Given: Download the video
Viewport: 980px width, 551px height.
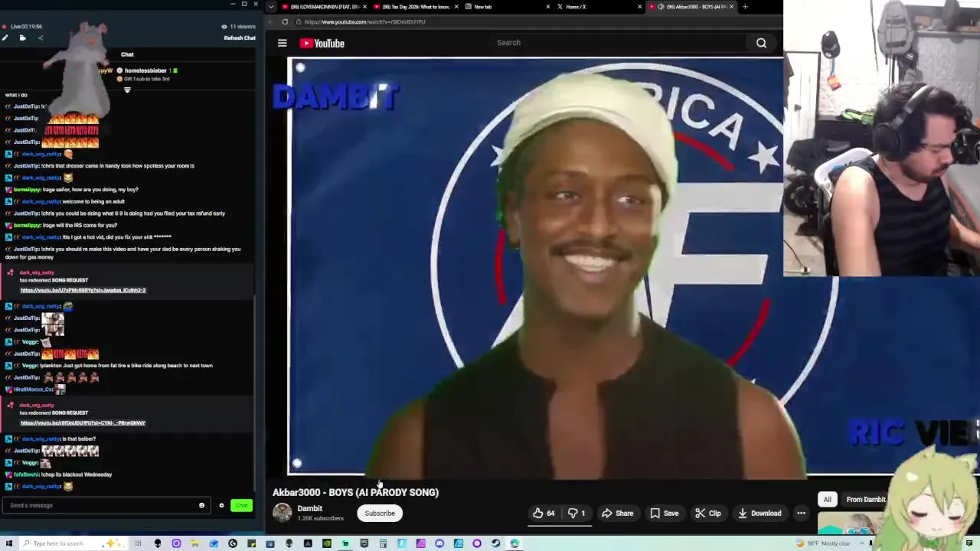Looking at the screenshot, I should (x=758, y=514).
